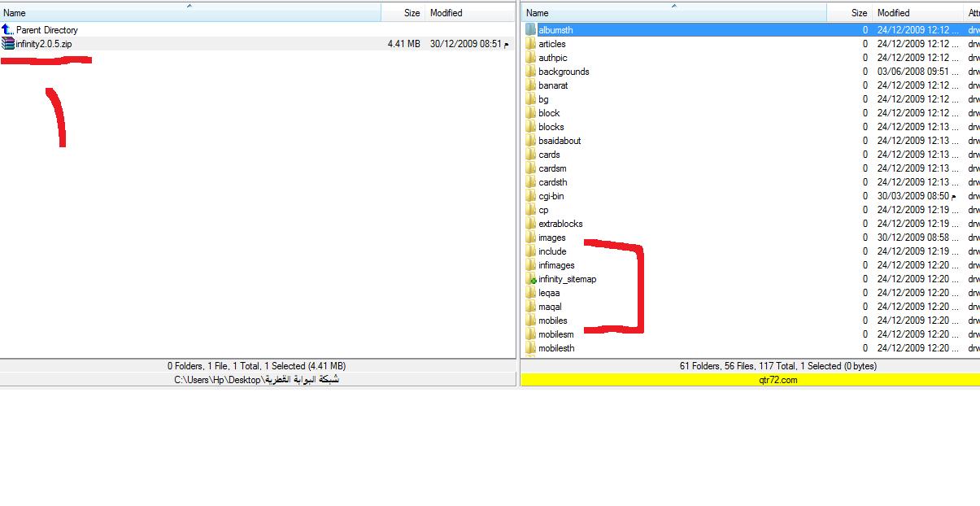This screenshot has height=506, width=980.
Task: Click the mobiles folder icon
Action: pos(530,321)
